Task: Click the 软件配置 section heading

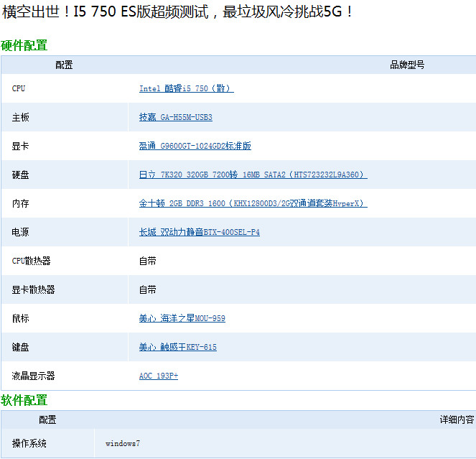Action: 24,400
